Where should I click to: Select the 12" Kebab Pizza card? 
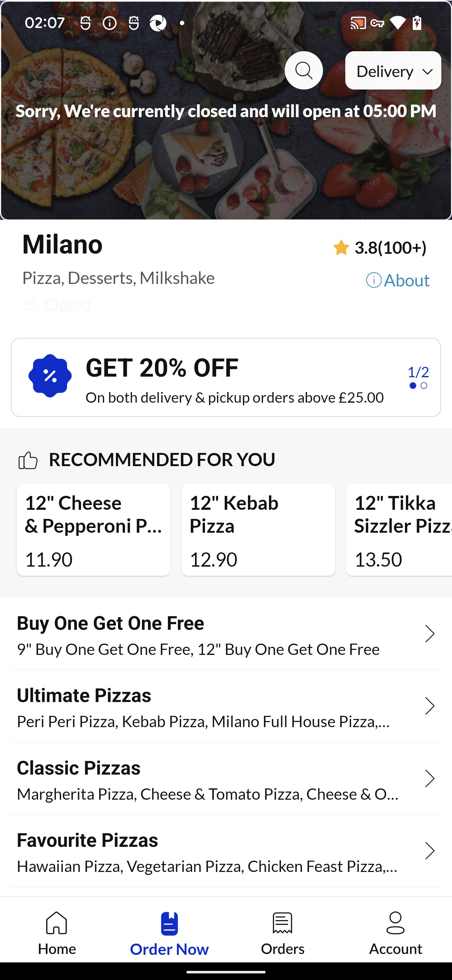coord(258,530)
